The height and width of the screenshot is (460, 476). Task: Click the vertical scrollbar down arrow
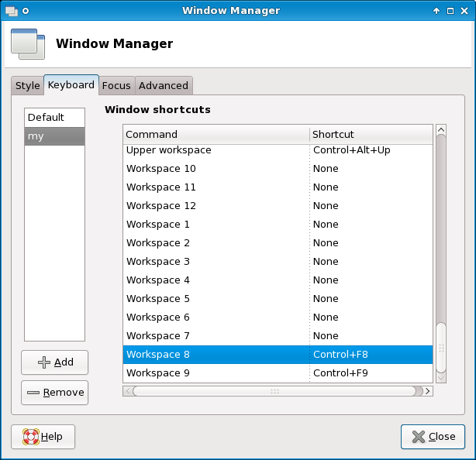click(x=441, y=378)
